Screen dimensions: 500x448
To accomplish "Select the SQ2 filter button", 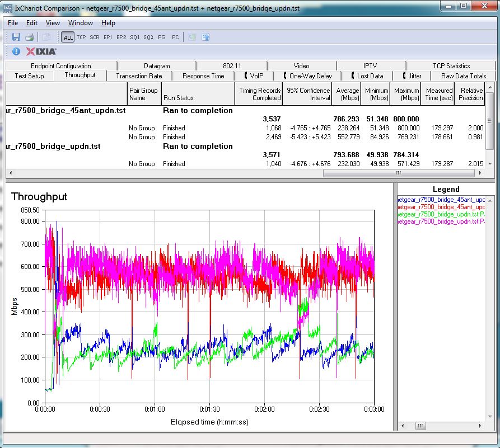I will (x=148, y=37).
